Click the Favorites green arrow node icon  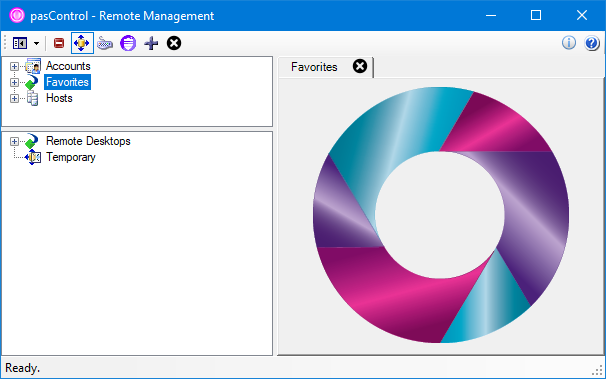[32, 82]
